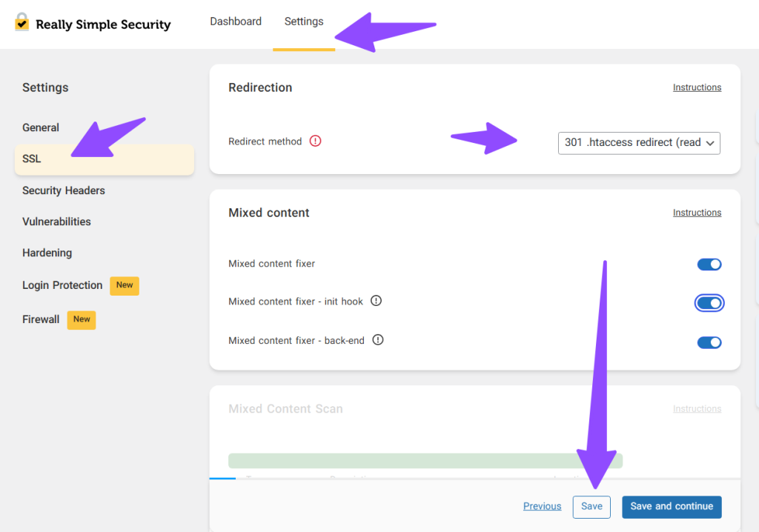Click the red warning icon beside Redirect method
The height and width of the screenshot is (532, 759).
coord(315,141)
